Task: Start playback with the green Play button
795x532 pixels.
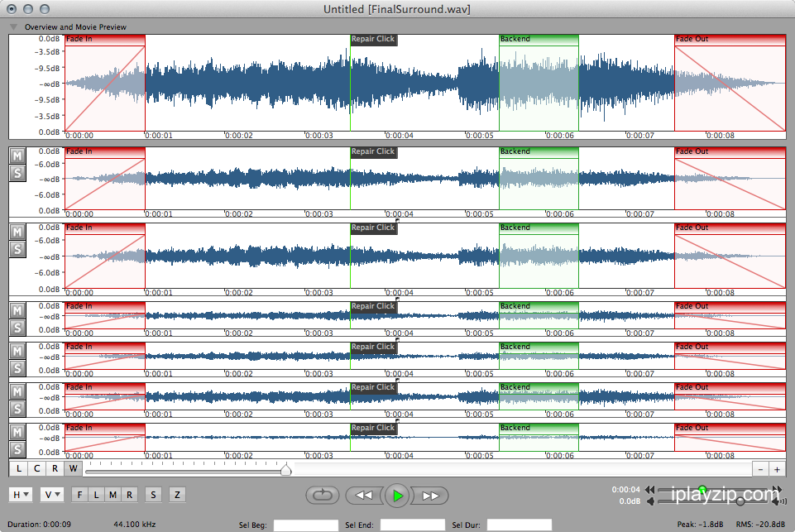Action: pyautogui.click(x=397, y=496)
